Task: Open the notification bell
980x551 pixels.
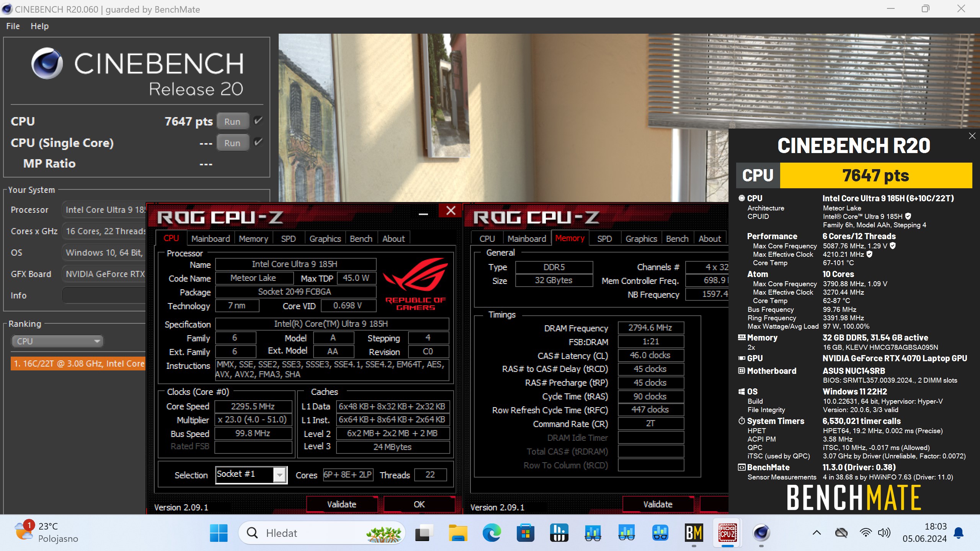Action: [959, 533]
